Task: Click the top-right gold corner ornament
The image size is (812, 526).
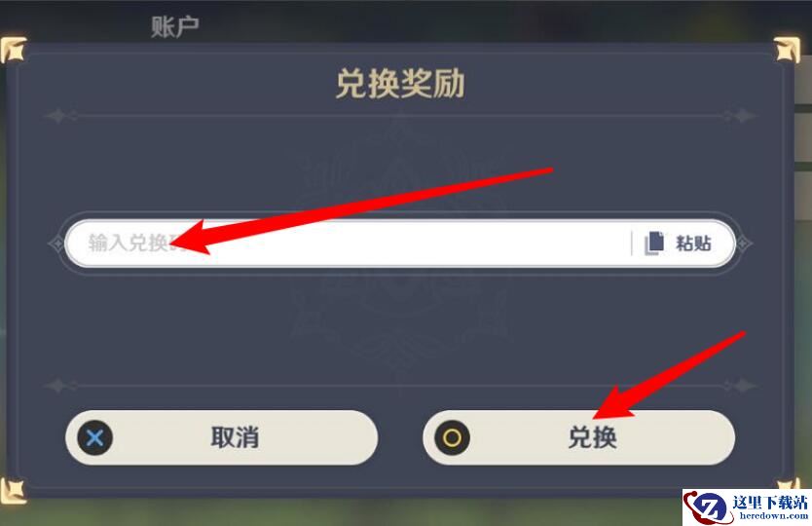Action: point(787,51)
